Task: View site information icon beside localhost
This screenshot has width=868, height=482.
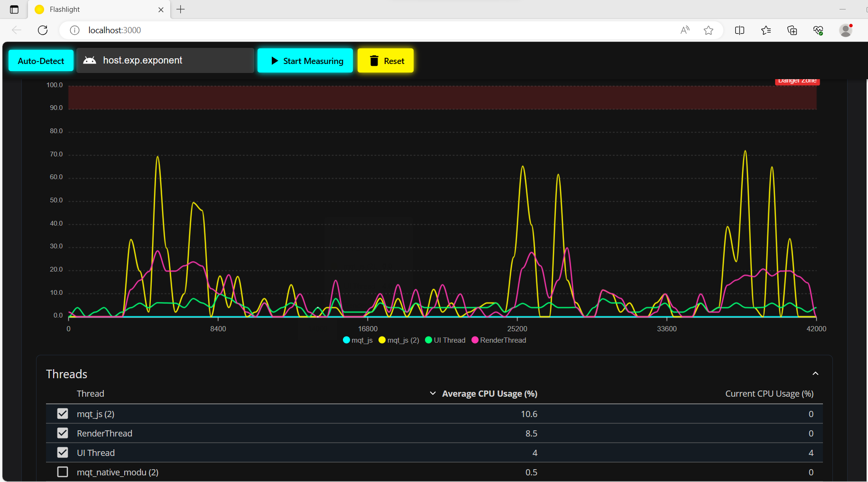Action: (74, 30)
